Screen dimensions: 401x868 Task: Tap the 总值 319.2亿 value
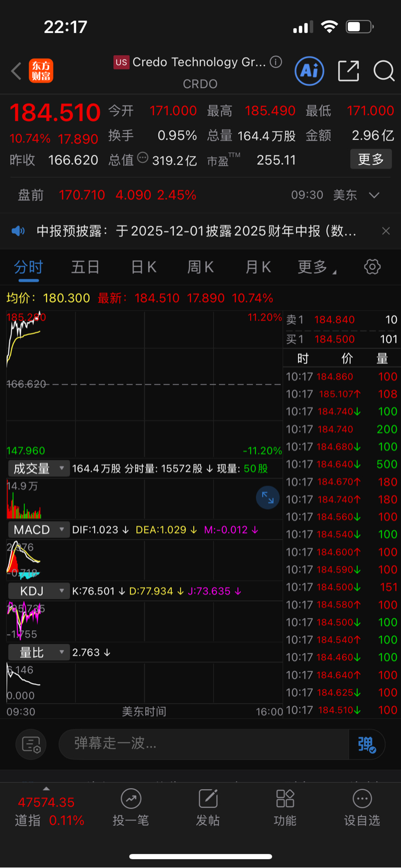click(x=174, y=160)
